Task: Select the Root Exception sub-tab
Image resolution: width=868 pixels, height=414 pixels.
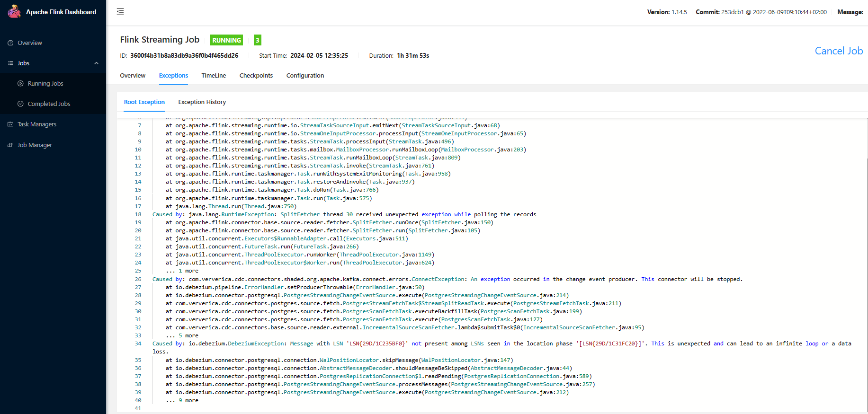Action: (144, 102)
